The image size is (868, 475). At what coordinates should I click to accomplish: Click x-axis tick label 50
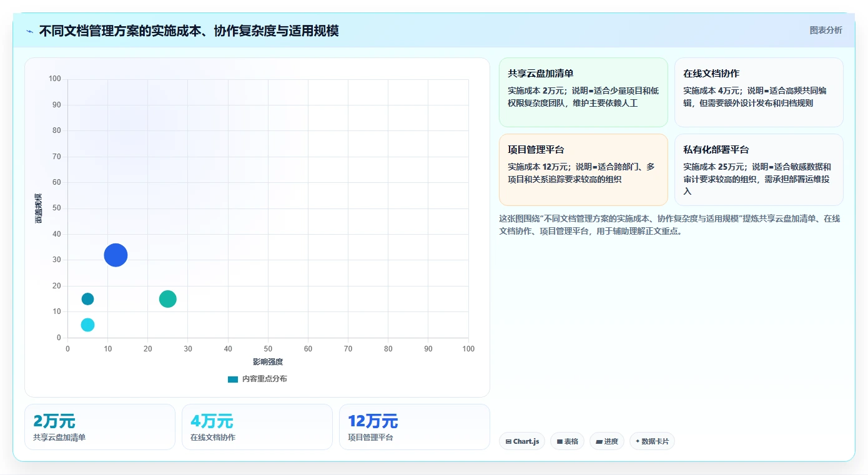(x=268, y=348)
